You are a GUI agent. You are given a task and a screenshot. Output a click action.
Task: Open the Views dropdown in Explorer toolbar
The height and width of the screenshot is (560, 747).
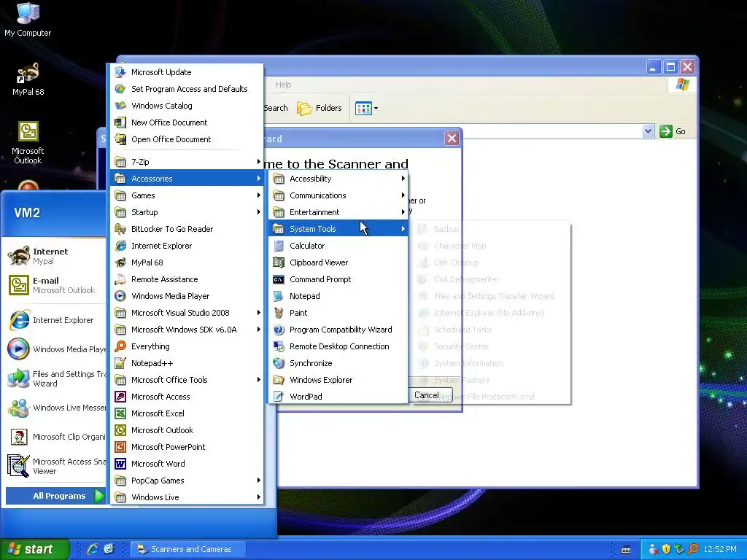click(366, 108)
